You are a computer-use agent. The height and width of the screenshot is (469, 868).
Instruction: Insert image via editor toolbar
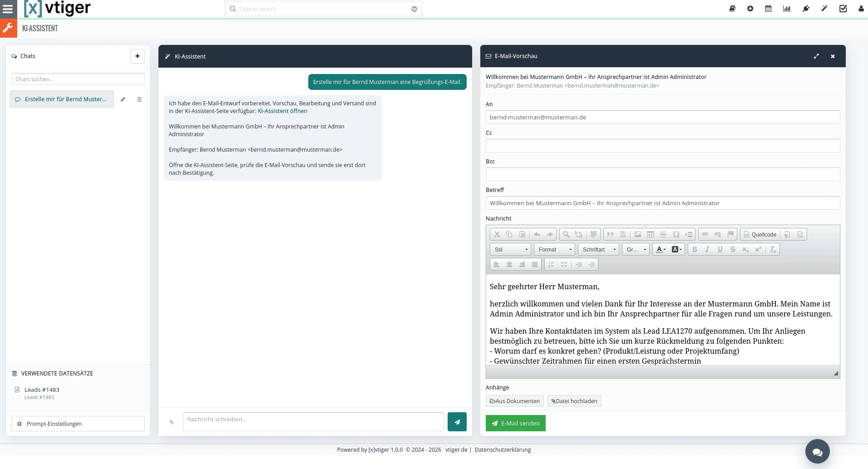[x=638, y=235]
